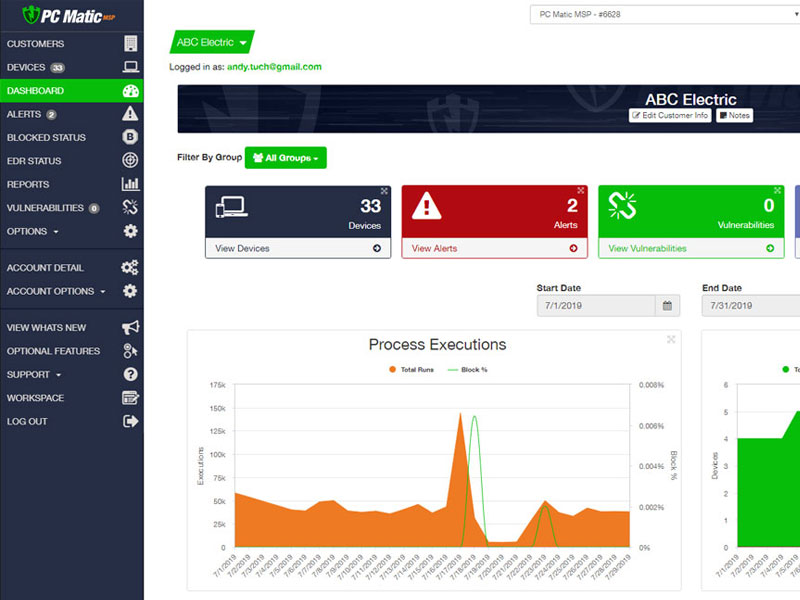
Task: Click the Alerts warning triangle sidebar icon
Action: coord(130,113)
